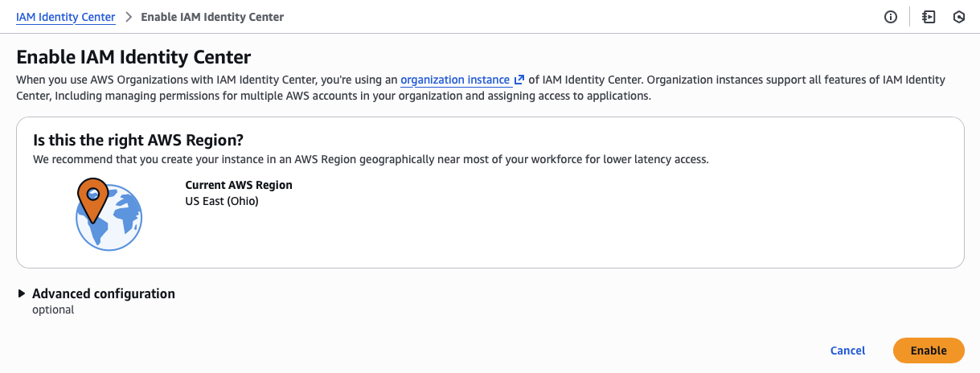This screenshot has width=980, height=373.
Task: Expand Advanced configuration with the triangle arrow
Action: click(22, 294)
